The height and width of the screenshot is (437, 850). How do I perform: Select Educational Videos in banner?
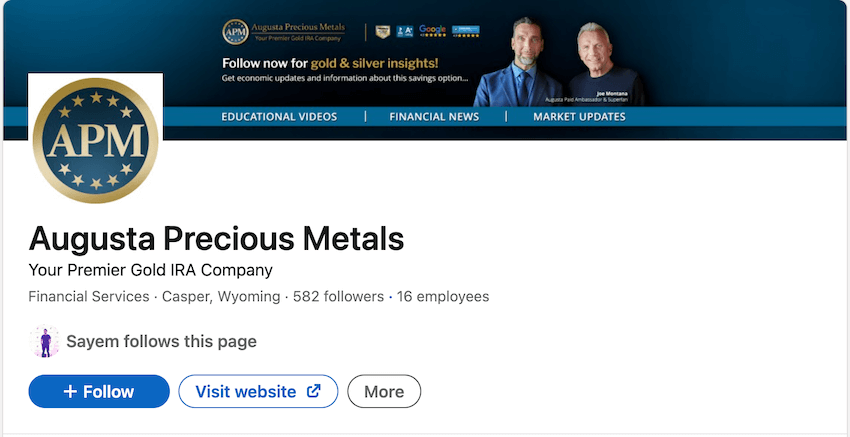279,117
